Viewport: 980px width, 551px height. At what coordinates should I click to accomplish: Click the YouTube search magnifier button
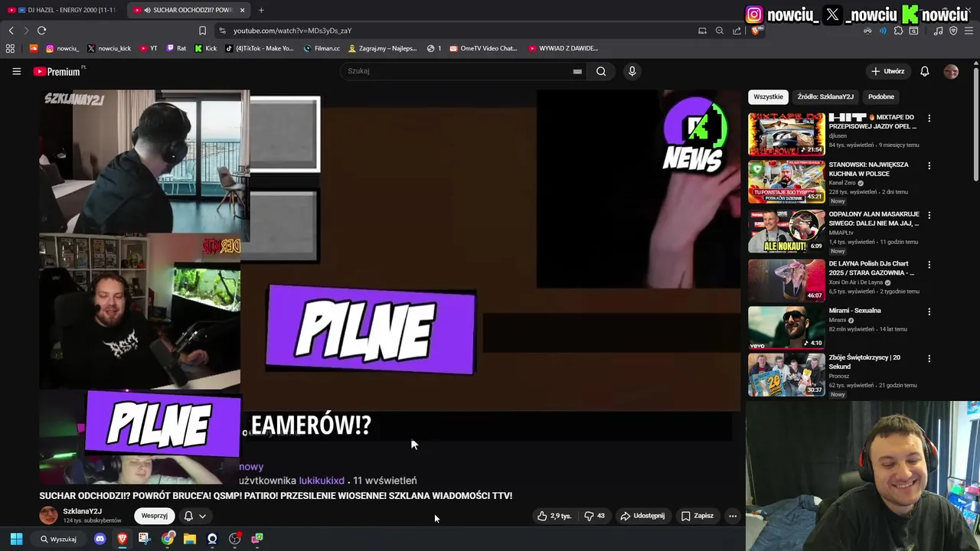tap(601, 71)
